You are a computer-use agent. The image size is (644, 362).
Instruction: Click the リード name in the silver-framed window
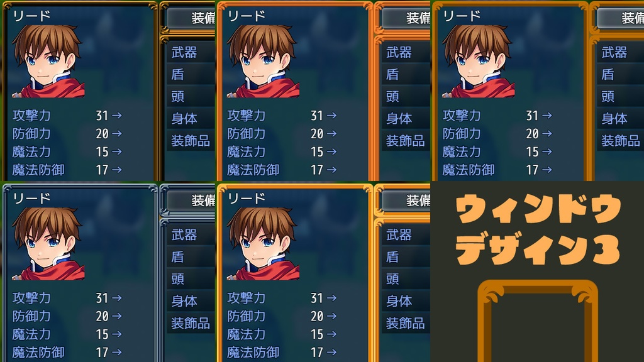(31, 198)
